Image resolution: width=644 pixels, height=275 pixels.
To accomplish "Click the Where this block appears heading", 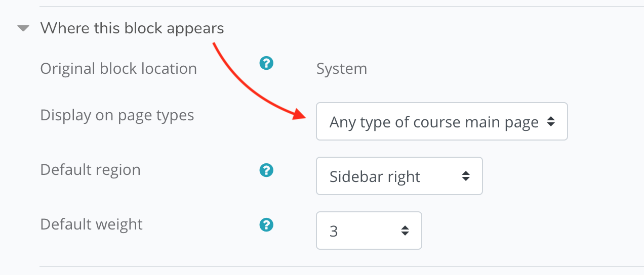I will (x=132, y=28).
